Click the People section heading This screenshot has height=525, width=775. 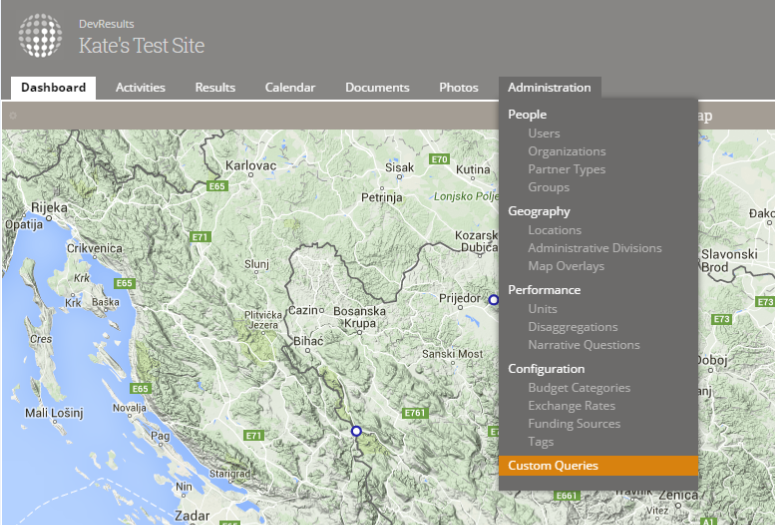(527, 115)
